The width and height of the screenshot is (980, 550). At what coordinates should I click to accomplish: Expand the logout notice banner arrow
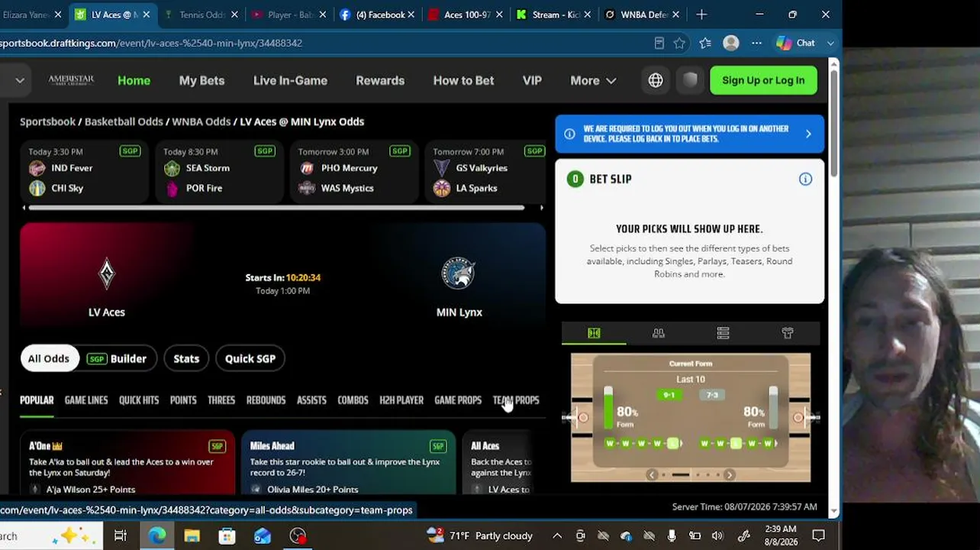[808, 134]
